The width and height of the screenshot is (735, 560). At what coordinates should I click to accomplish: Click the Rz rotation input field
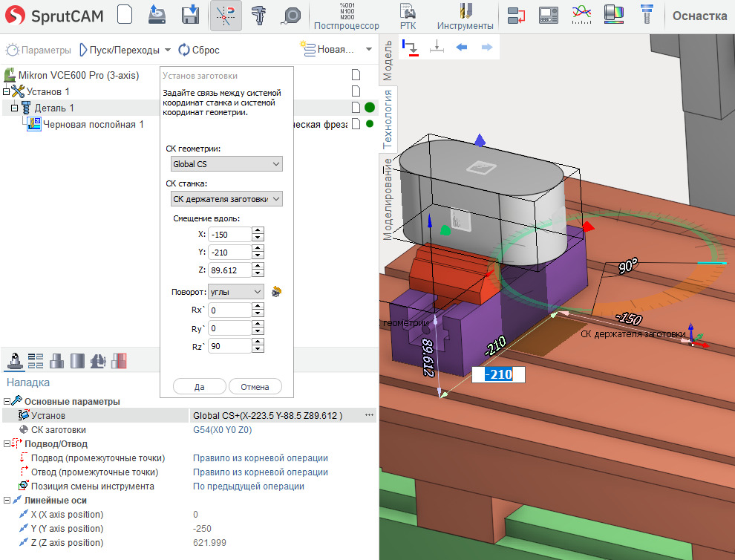point(229,345)
